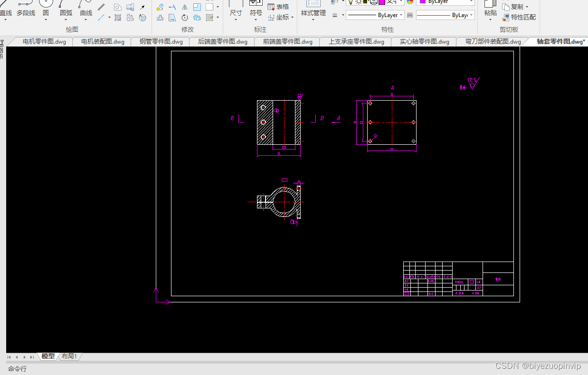This screenshot has height=375, width=588.
Task: Click the blue construction line tool icon
Action: click(101, 18)
